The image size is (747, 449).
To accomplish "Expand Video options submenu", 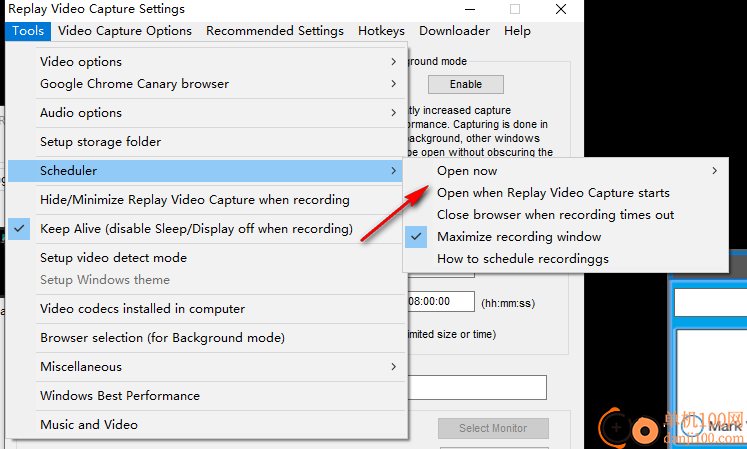I will [206, 61].
